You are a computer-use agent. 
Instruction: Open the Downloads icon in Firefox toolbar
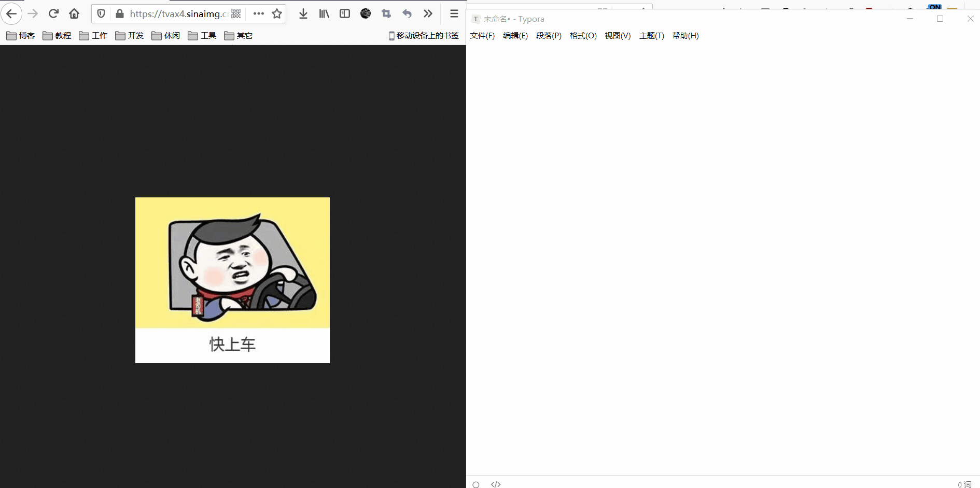point(303,13)
